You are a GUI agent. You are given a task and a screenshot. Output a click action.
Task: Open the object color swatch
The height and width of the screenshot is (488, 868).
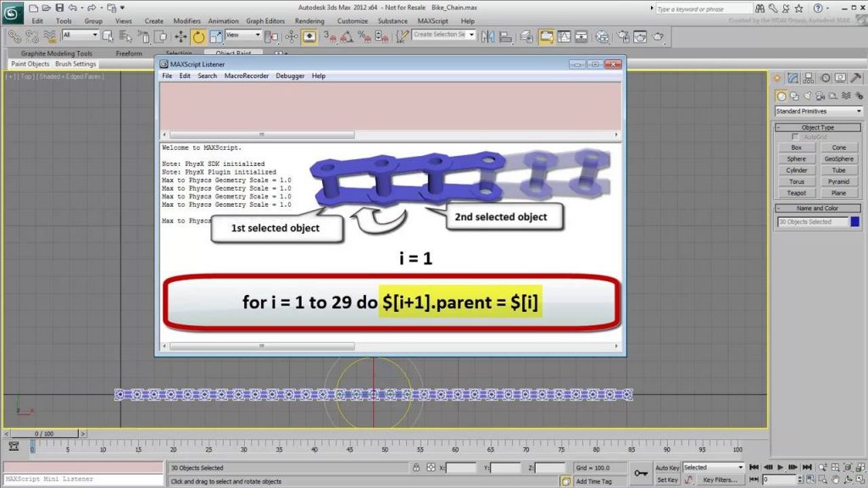(853, 222)
